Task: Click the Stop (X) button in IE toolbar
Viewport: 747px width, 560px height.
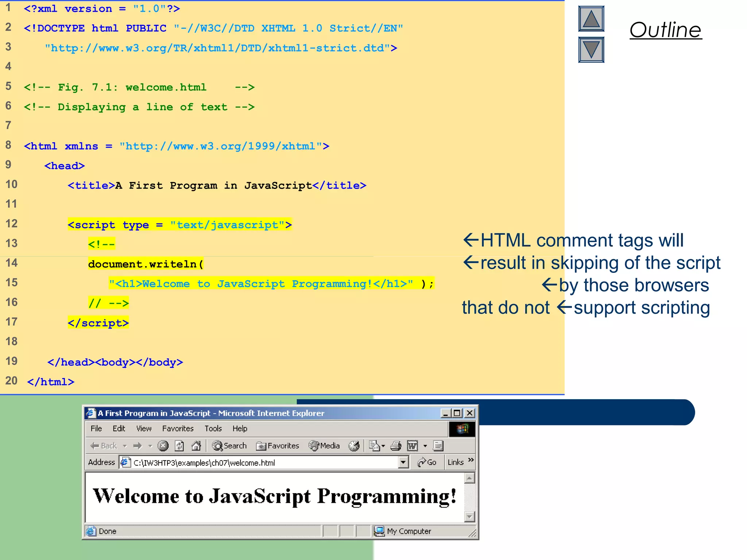Action: [163, 446]
